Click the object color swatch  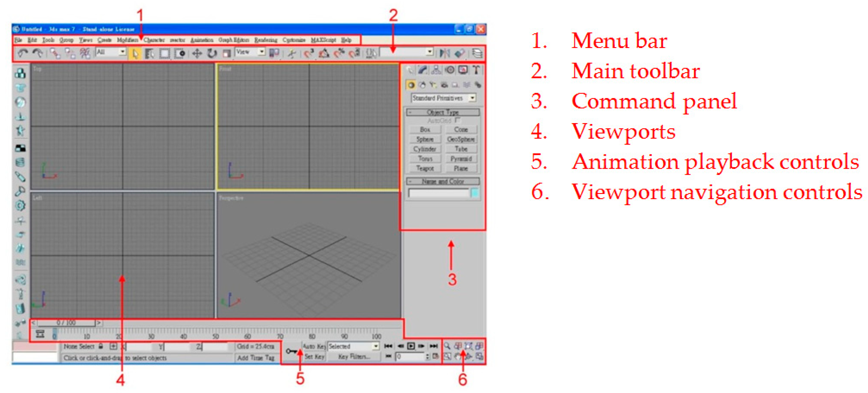[475, 193]
